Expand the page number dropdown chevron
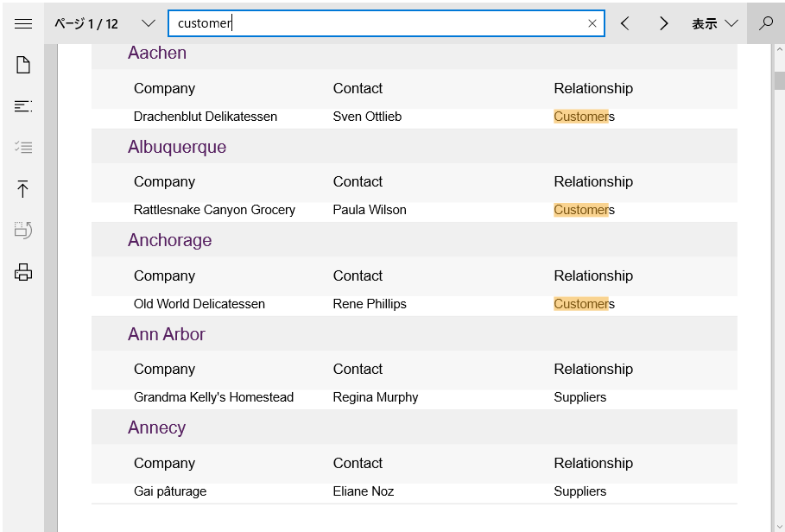This screenshot has width=785, height=532. pyautogui.click(x=149, y=23)
